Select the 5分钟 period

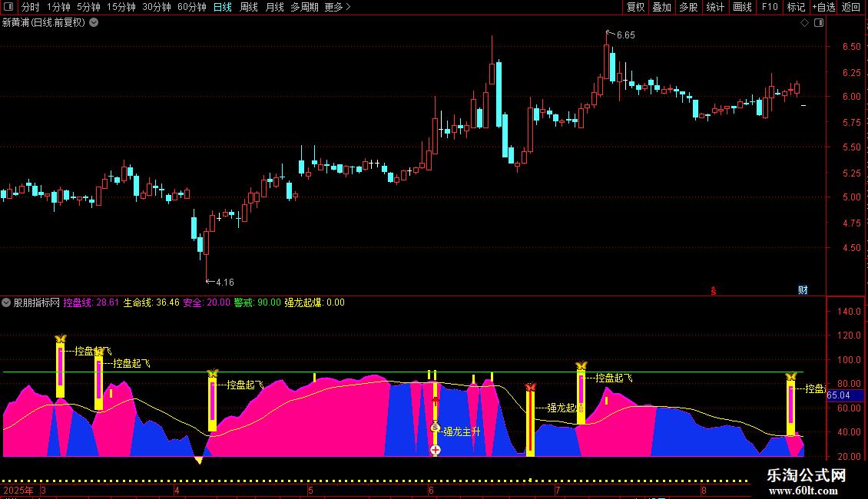tap(88, 7)
